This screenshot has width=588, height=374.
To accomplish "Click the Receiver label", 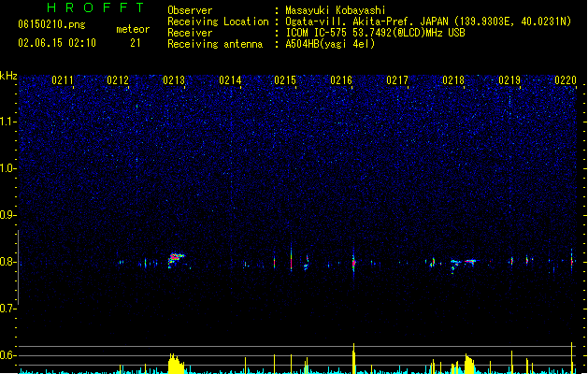I will (190, 33).
